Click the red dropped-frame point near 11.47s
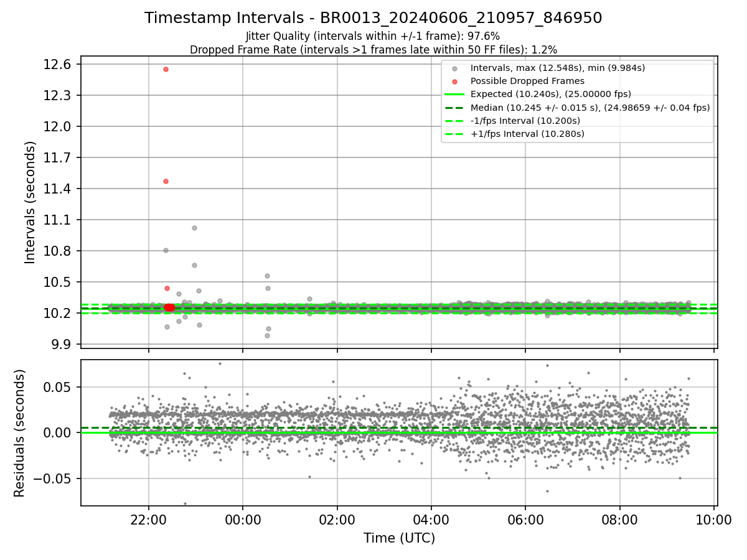The width and height of the screenshot is (747, 560). 166,181
